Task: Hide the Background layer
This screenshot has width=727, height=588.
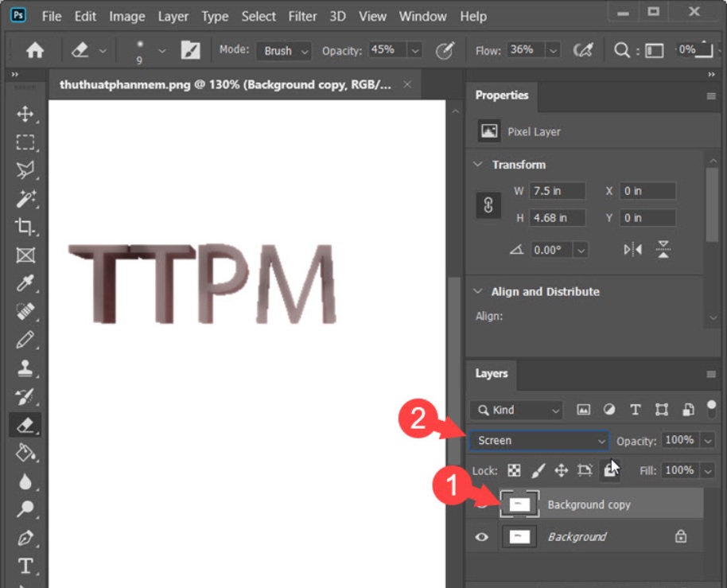Action: click(481, 536)
